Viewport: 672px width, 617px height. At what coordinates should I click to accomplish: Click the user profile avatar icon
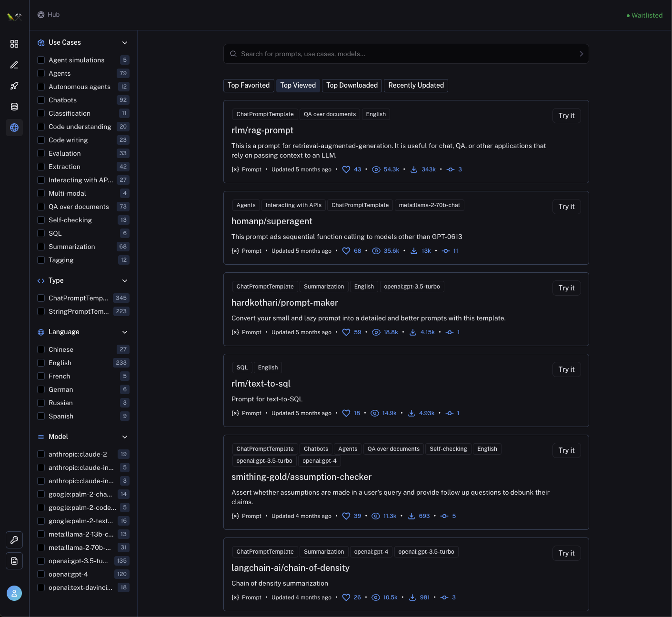14,593
